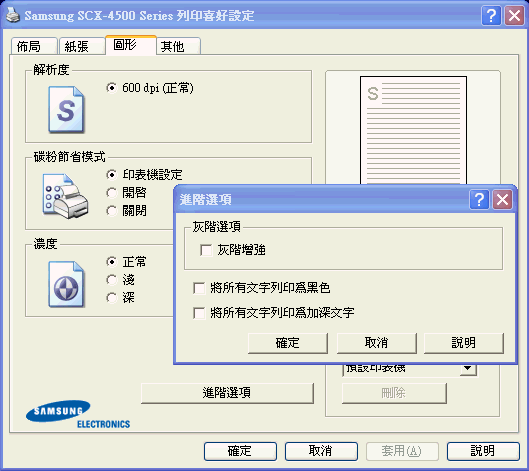Viewport: 529px width, 471px height.
Task: Click help question mark in main title bar
Action: click(491, 16)
